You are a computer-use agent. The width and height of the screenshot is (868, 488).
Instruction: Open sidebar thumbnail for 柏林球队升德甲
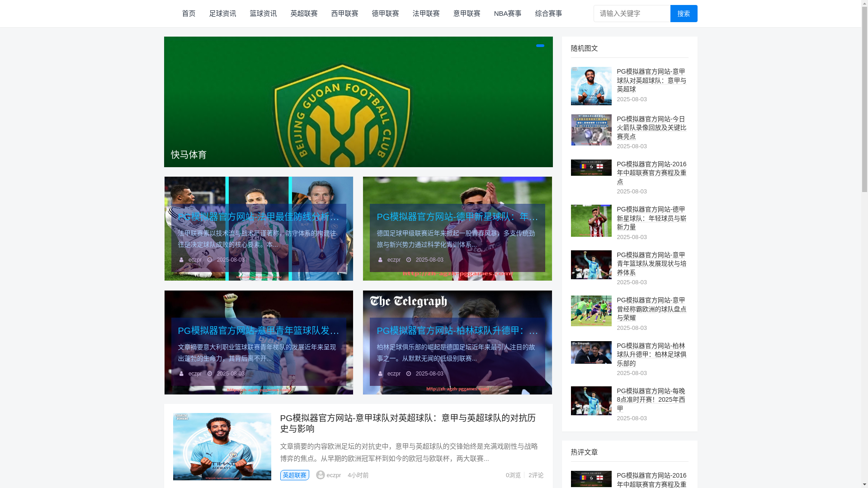pyautogui.click(x=591, y=352)
